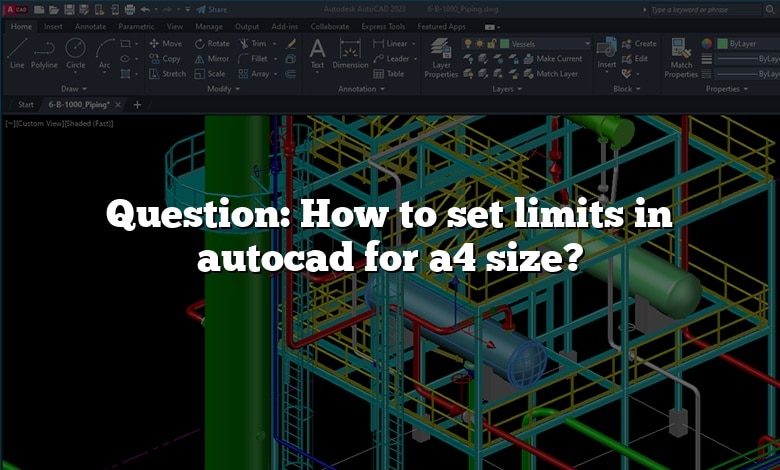Click the New file icon in quick access

pyautogui.click(x=39, y=9)
